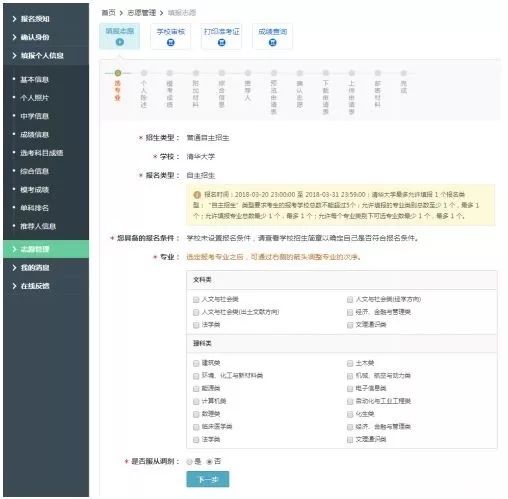Check the 能源类 checkbox
This screenshot has height=499, width=508.
196,389
